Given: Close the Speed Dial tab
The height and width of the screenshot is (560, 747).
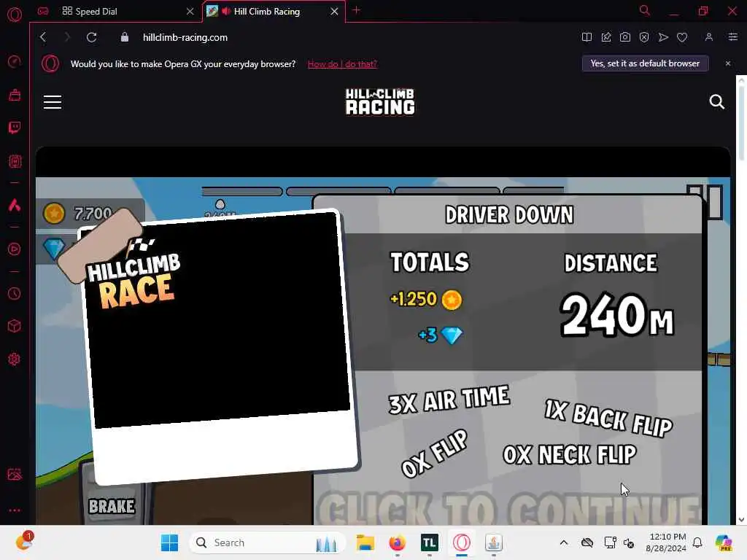Looking at the screenshot, I should (x=190, y=11).
